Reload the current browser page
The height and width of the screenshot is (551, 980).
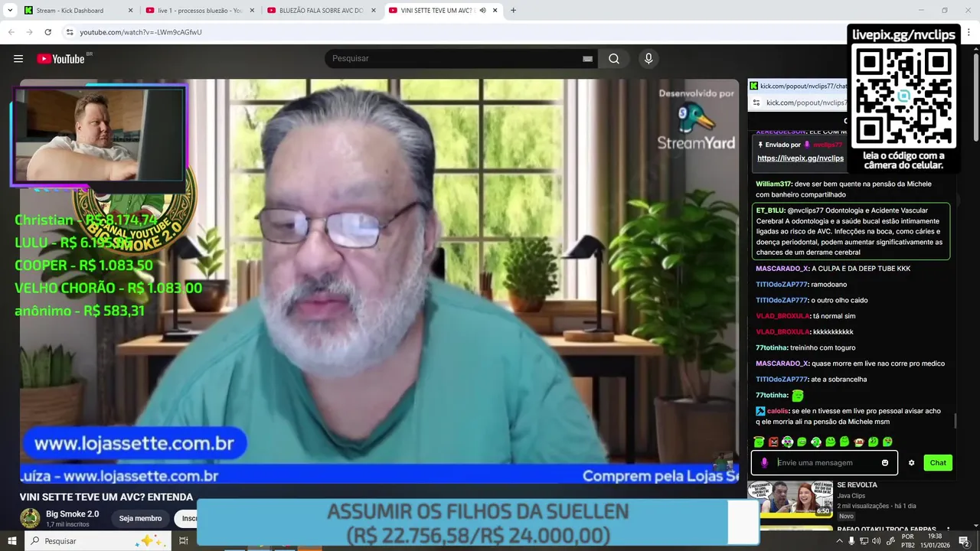pos(47,32)
